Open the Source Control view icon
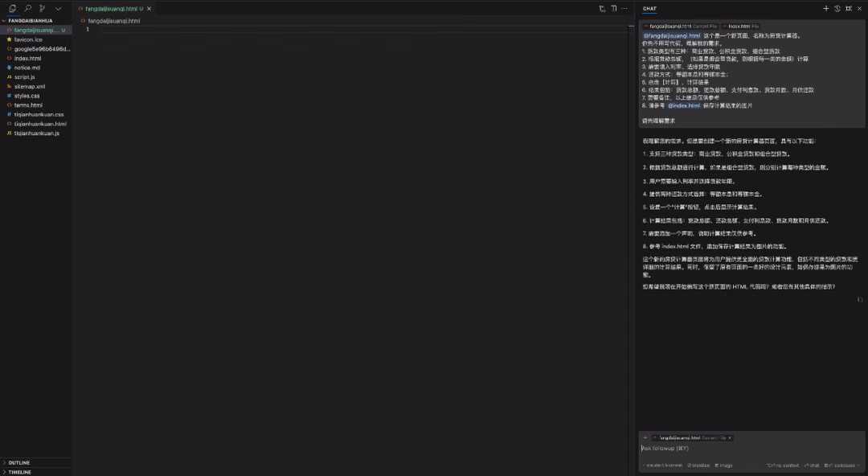Image resolution: width=868 pixels, height=476 pixels. [x=43, y=8]
